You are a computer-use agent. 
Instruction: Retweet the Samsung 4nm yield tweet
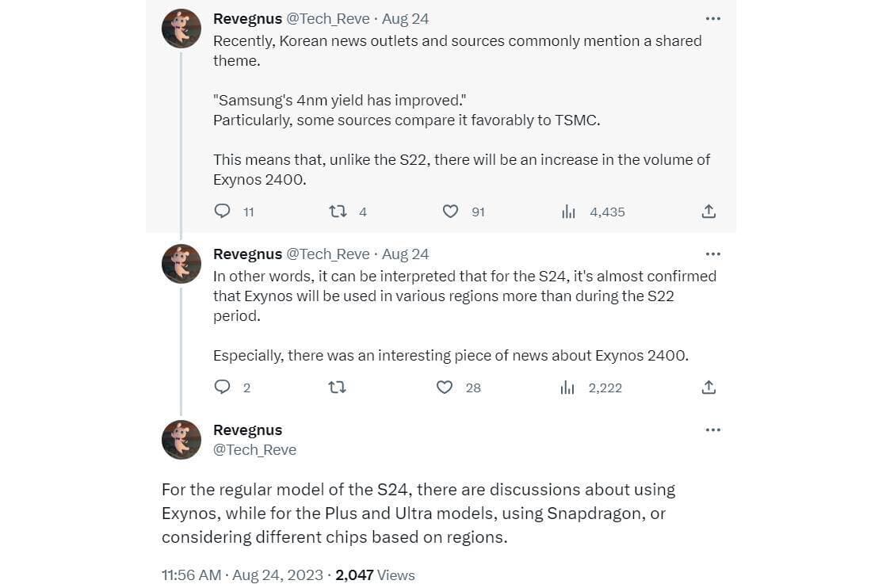[x=338, y=212]
